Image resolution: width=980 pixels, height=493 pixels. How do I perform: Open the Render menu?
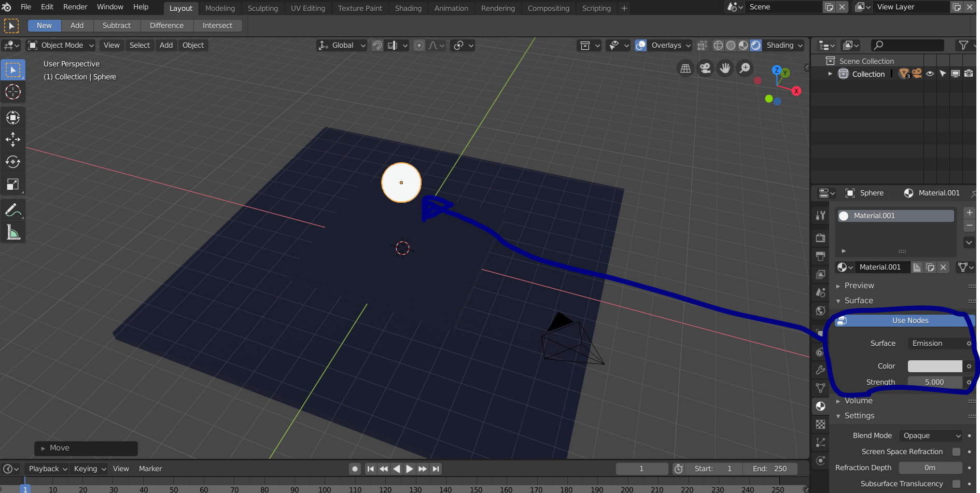[75, 7]
